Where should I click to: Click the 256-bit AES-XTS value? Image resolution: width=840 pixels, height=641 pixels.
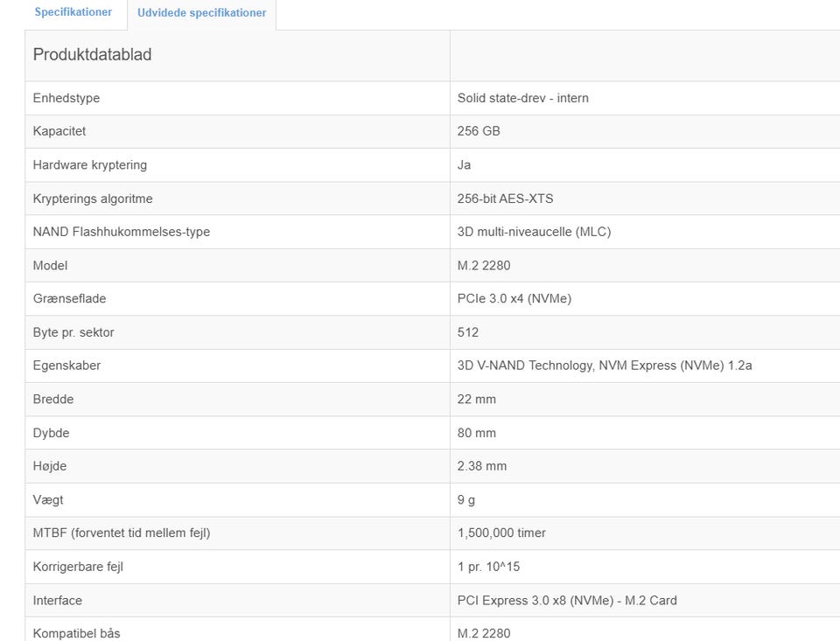[x=505, y=199]
